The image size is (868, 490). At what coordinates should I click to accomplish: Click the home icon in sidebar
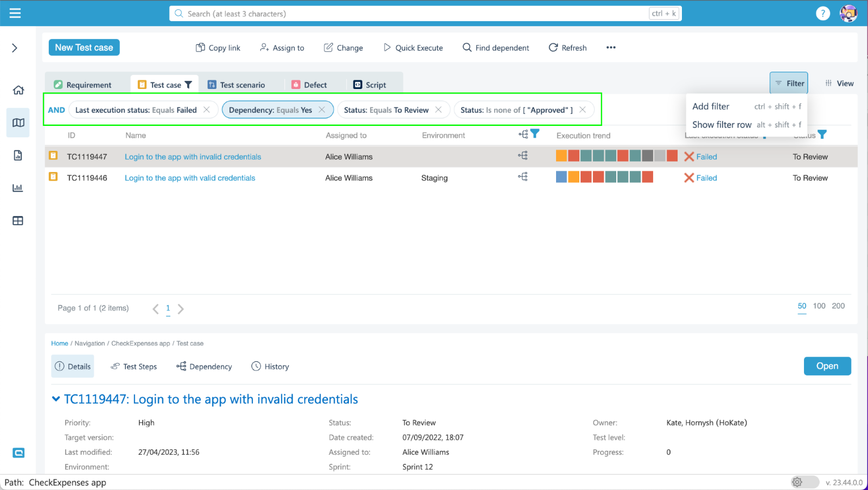[x=18, y=90]
